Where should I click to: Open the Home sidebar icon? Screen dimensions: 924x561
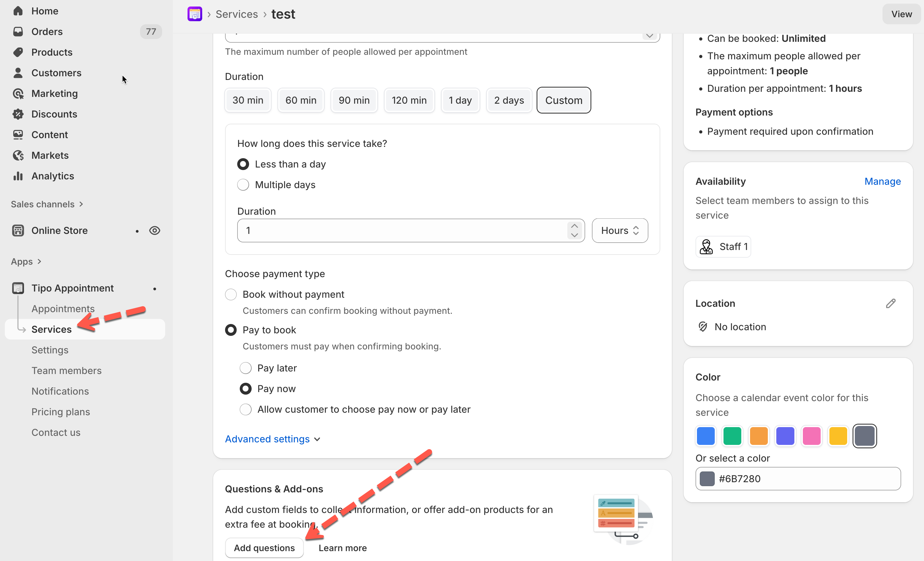18,11
